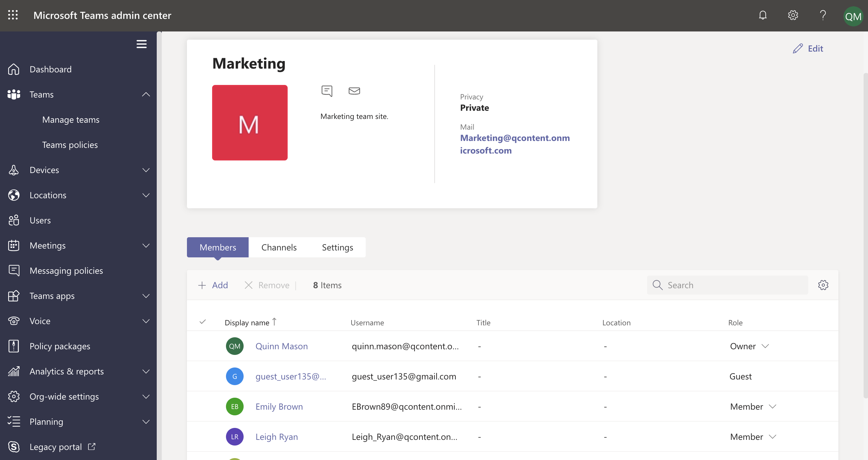Toggle the select all members checkbox
The image size is (868, 460).
(203, 322)
